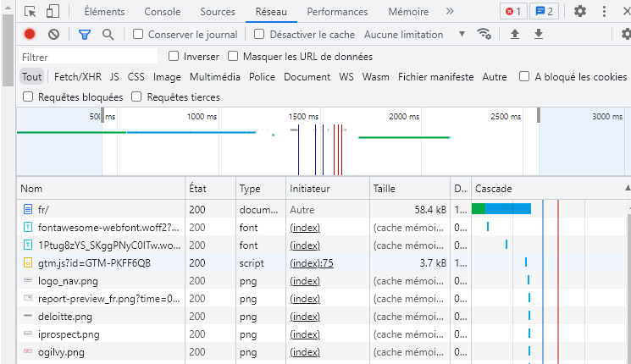Clear the network log with the block icon
631x364 pixels.
tap(53, 35)
